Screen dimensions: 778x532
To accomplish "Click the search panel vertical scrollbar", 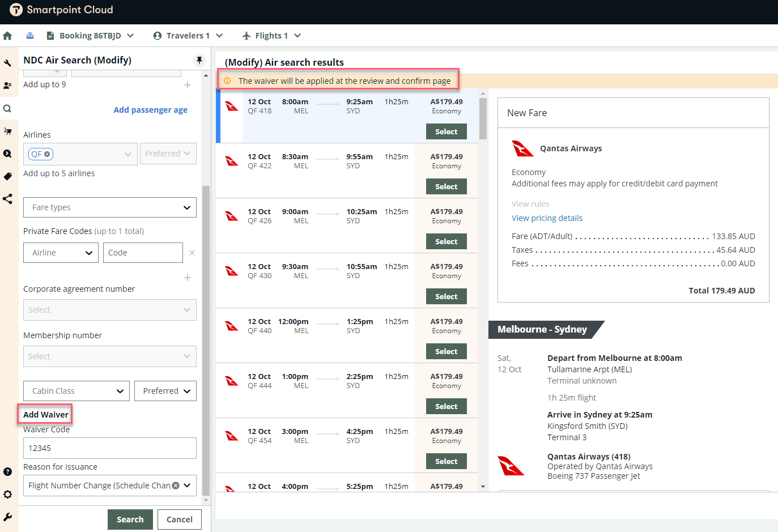I will click(x=206, y=340).
